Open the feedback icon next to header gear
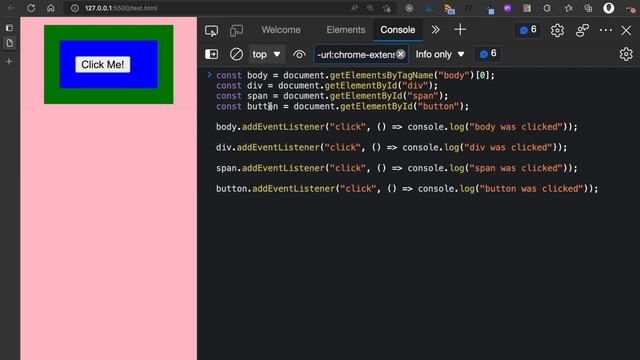640x360 pixels. (582, 30)
